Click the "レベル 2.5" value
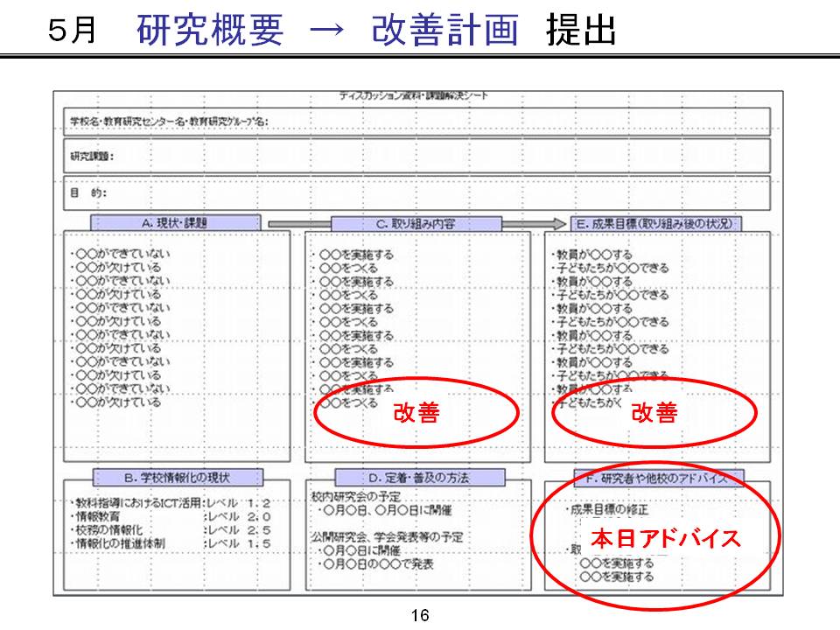 pos(239,530)
